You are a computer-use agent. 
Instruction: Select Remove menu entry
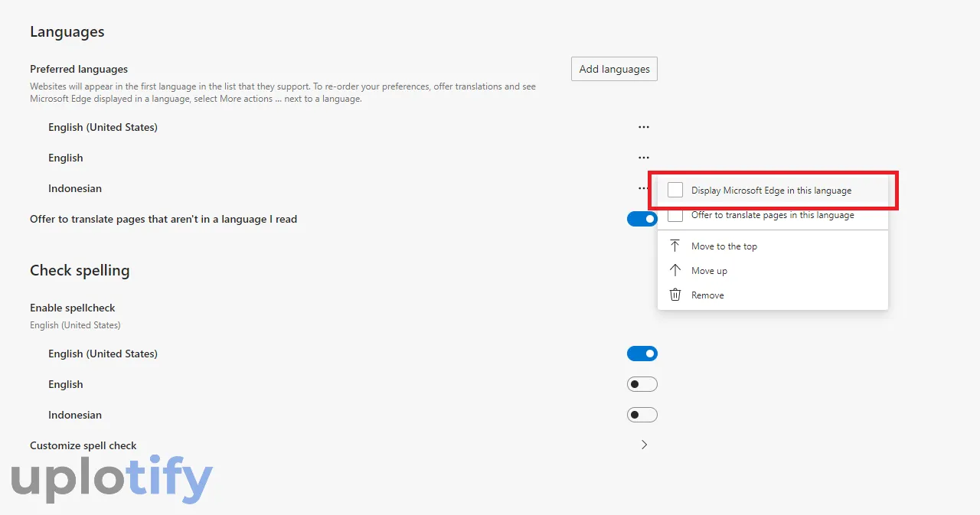click(773, 295)
